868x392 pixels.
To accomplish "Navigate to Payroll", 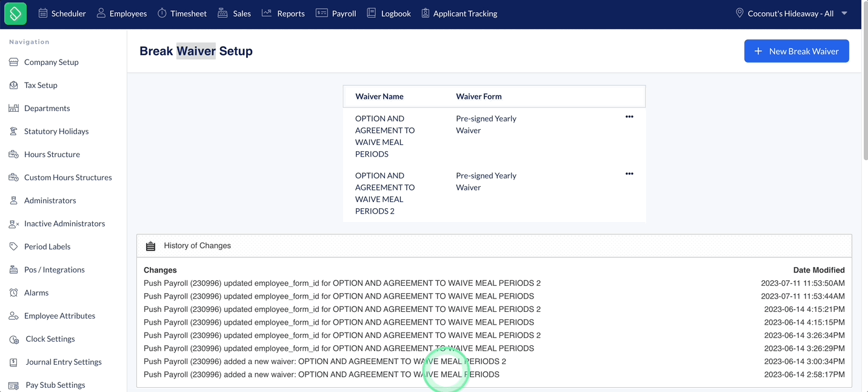I will [x=336, y=13].
